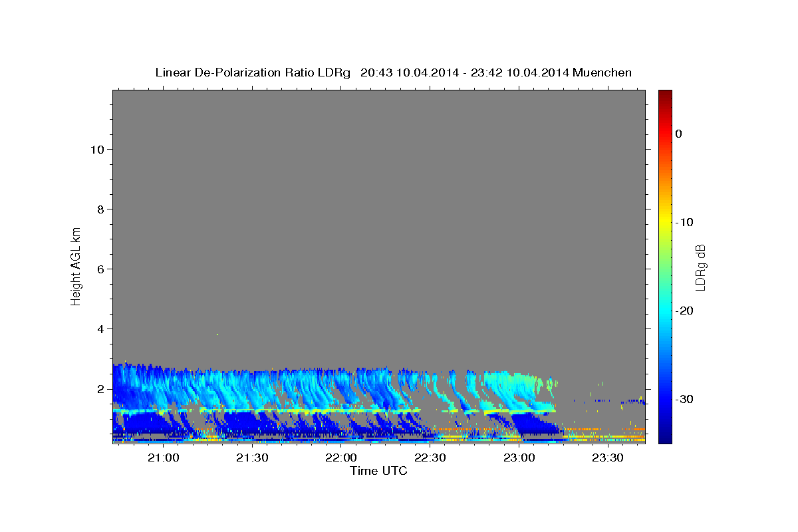Screen dimensions: 798x532
Task: Click the 23:30 time tick label
Action: point(608,458)
